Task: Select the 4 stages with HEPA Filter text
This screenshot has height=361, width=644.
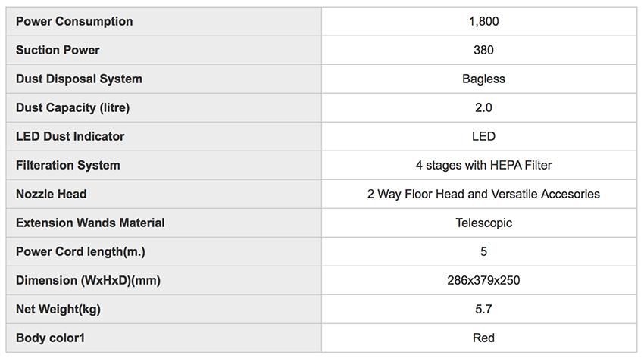Action: tap(483, 165)
